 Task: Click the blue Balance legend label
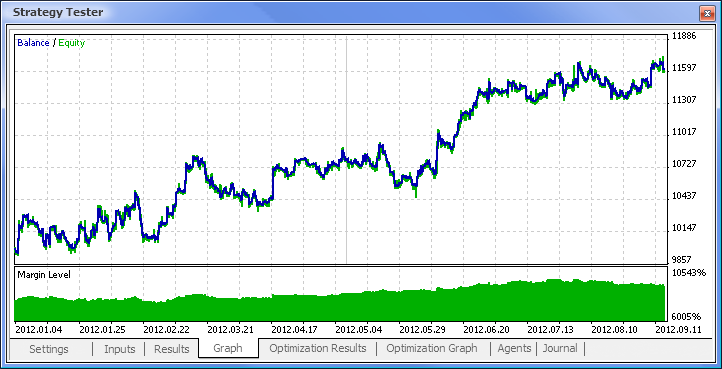coord(33,43)
